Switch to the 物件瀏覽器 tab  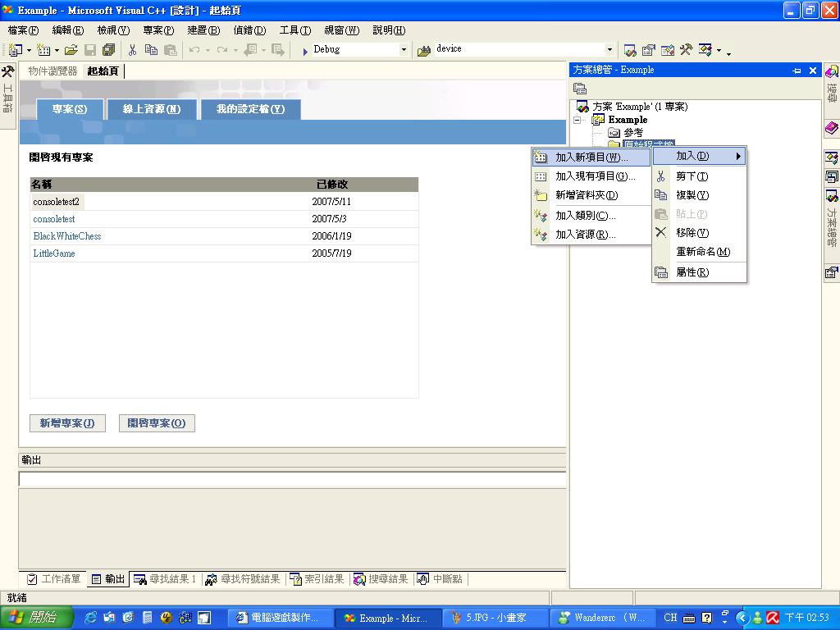(x=52, y=71)
